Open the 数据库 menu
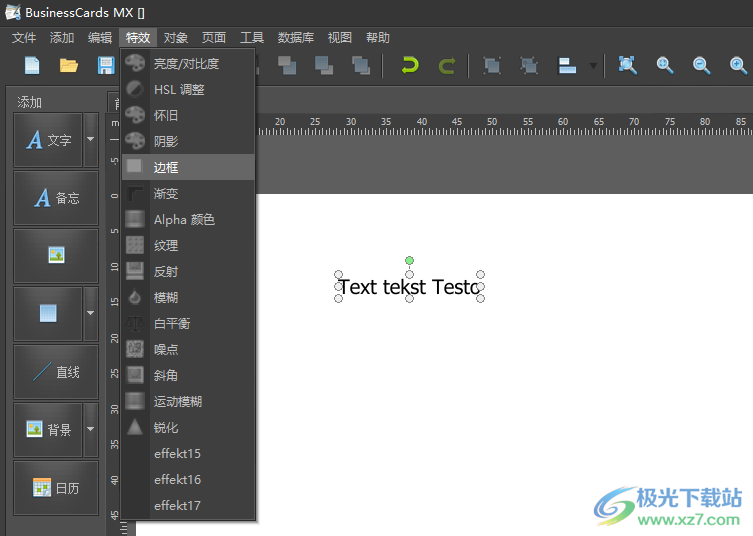Viewport: 753px width, 536px height. click(295, 38)
